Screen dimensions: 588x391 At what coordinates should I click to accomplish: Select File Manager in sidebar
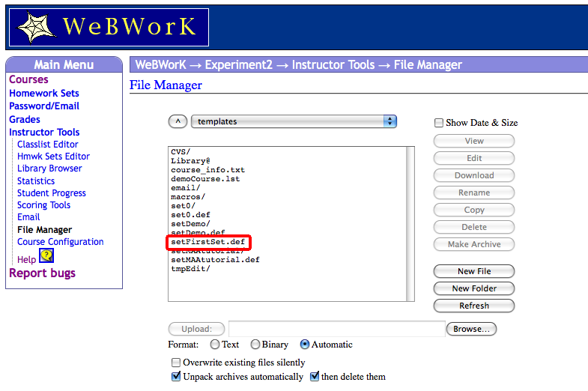[x=45, y=230]
